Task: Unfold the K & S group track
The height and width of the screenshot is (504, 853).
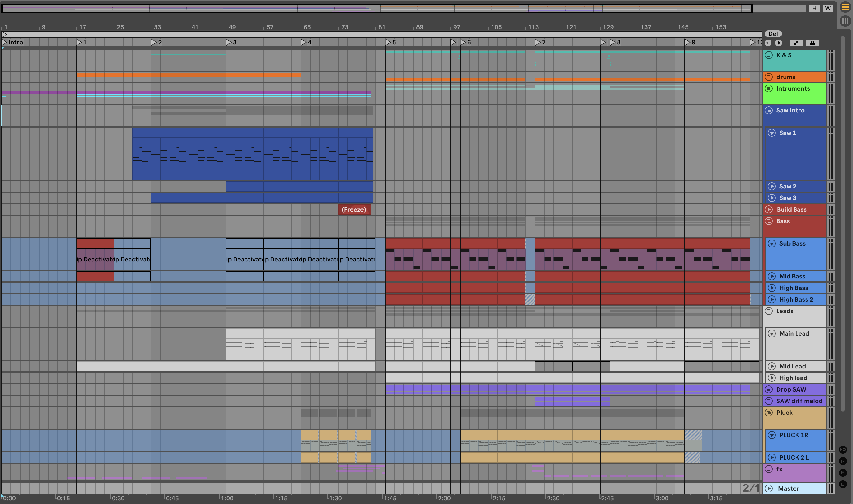Action: tap(769, 55)
